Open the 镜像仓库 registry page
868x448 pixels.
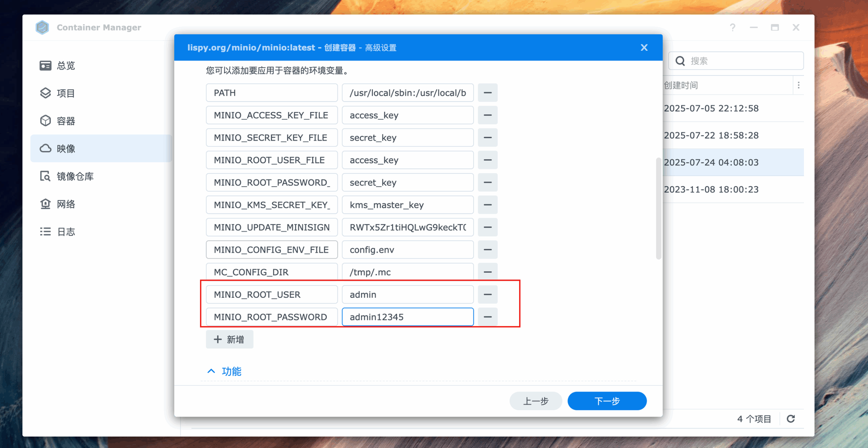101,177
